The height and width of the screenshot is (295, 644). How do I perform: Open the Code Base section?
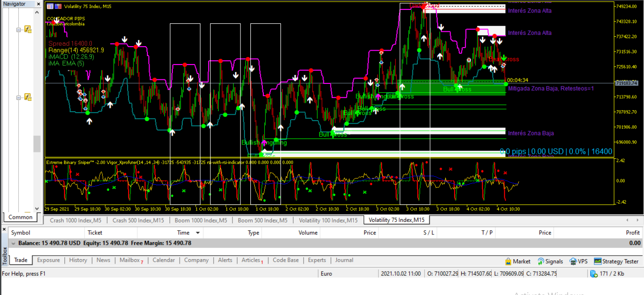tap(285, 260)
